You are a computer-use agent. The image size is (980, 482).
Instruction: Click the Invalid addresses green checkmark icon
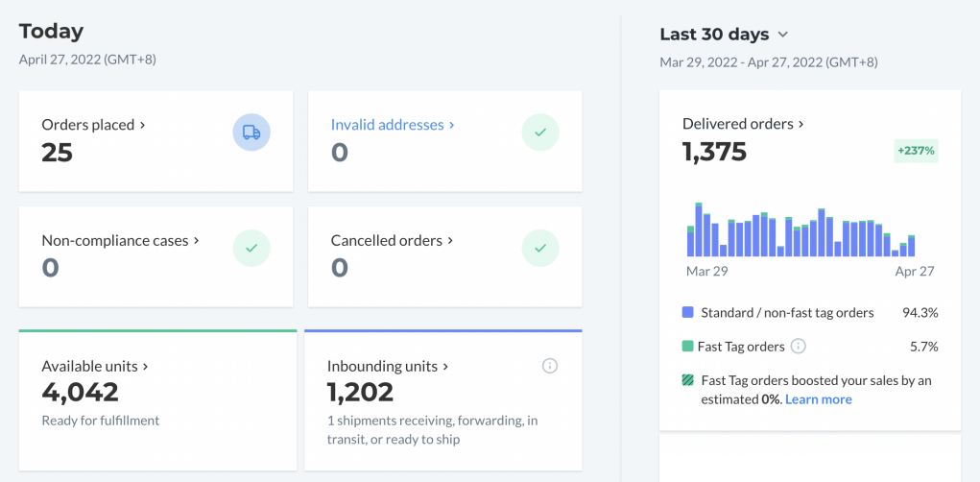[540, 133]
